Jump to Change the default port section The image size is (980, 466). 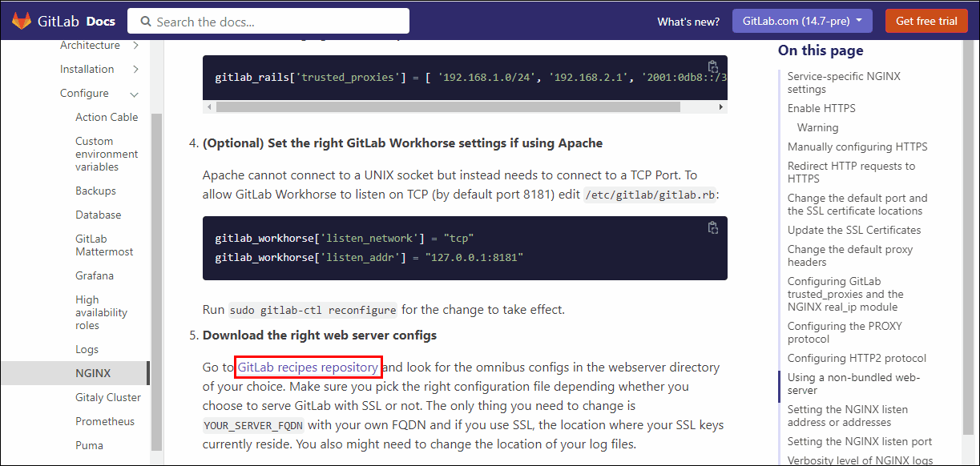point(857,204)
